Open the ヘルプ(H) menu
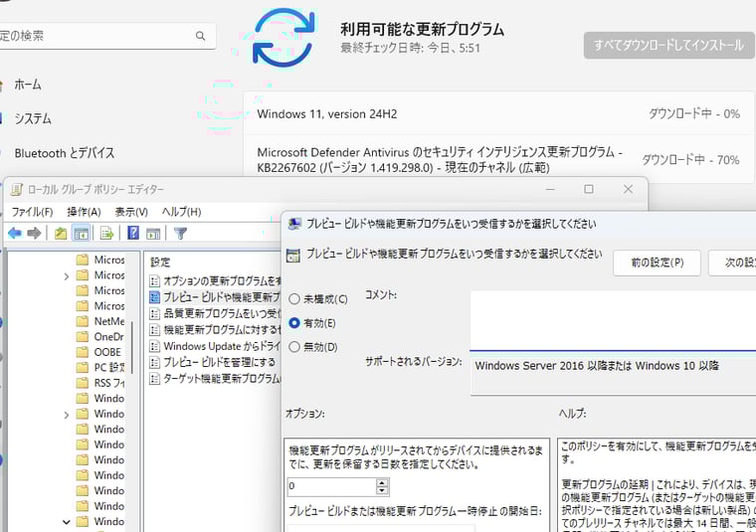 pyautogui.click(x=181, y=212)
